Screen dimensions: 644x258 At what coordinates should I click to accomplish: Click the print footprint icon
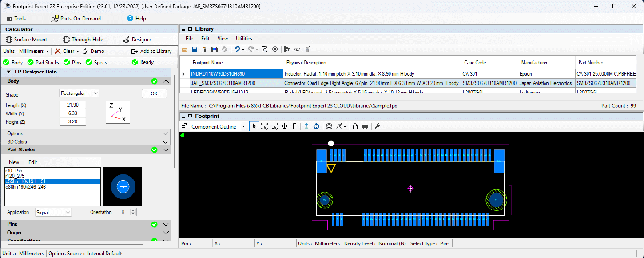click(x=365, y=126)
